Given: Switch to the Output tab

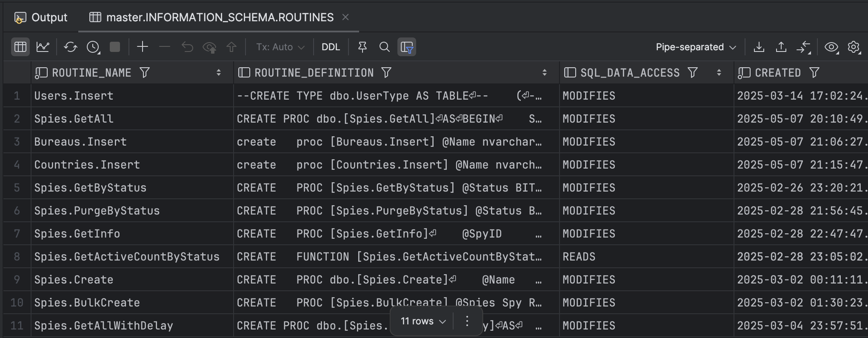Looking at the screenshot, I should [x=41, y=17].
